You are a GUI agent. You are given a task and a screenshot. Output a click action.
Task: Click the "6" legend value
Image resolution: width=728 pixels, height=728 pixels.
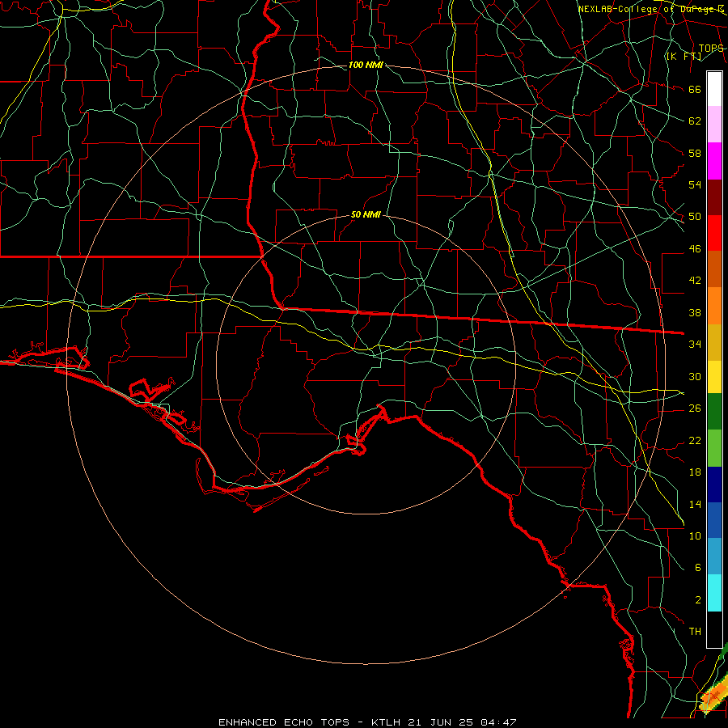[697, 567]
